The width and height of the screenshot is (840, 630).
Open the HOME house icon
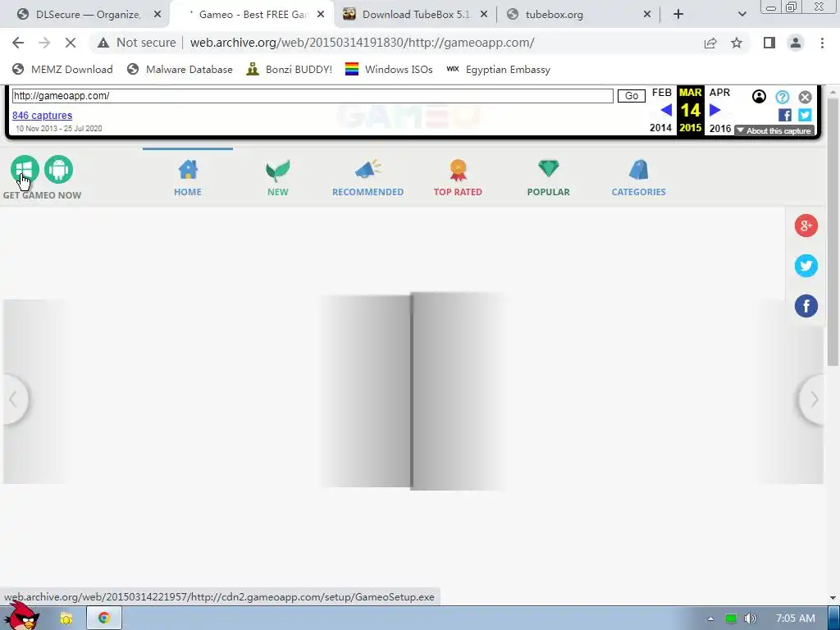tap(188, 170)
